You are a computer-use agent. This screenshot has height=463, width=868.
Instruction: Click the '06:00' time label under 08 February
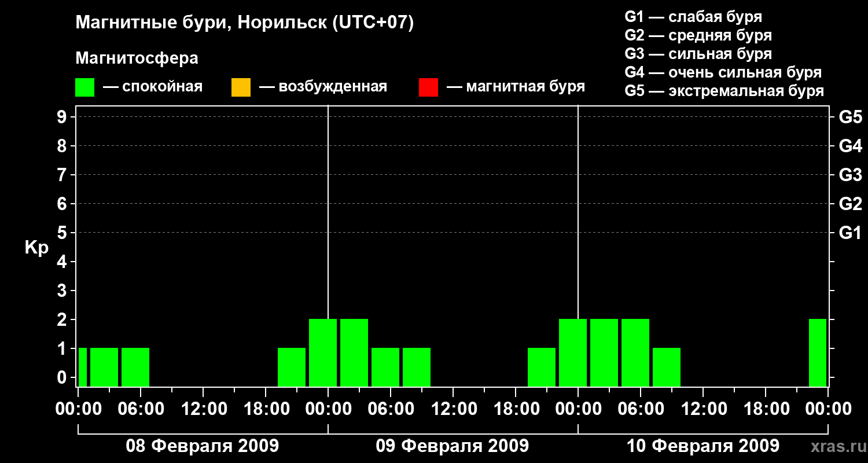point(141,409)
